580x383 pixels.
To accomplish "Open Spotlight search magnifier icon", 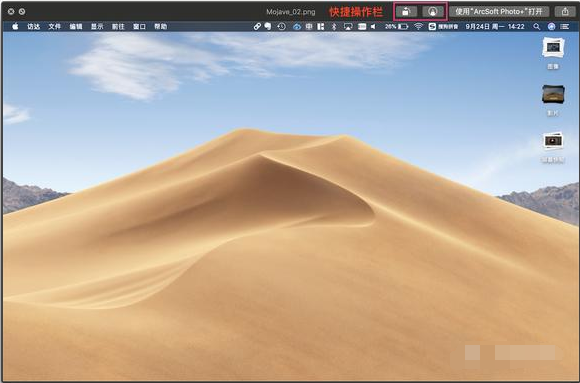I will tap(537, 26).
